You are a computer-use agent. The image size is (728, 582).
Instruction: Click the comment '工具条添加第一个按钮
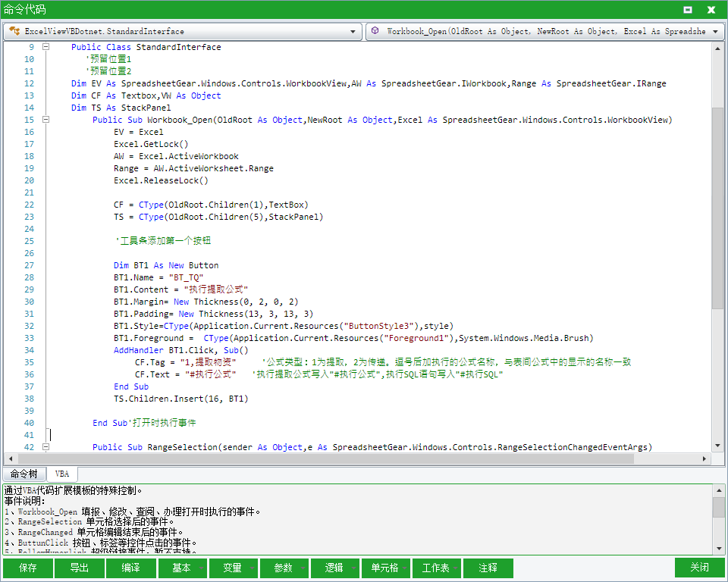click(162, 241)
